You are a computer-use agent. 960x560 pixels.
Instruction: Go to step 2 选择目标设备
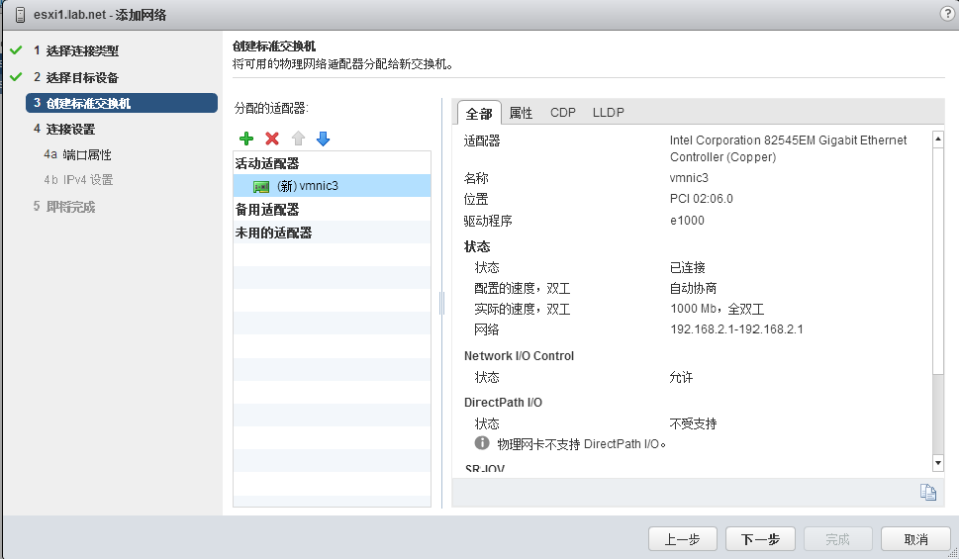(x=76, y=78)
